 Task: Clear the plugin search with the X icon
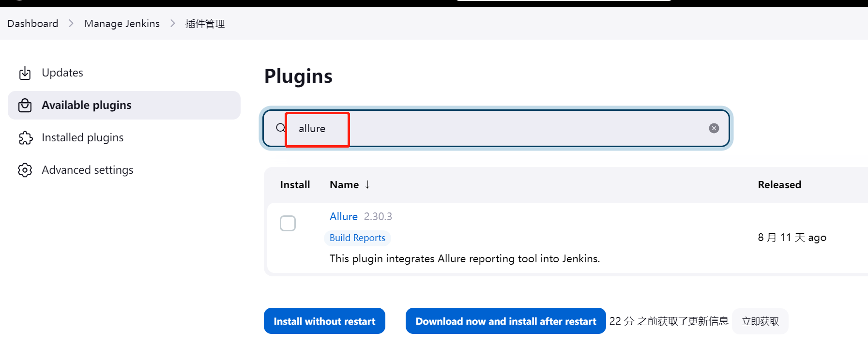(714, 128)
